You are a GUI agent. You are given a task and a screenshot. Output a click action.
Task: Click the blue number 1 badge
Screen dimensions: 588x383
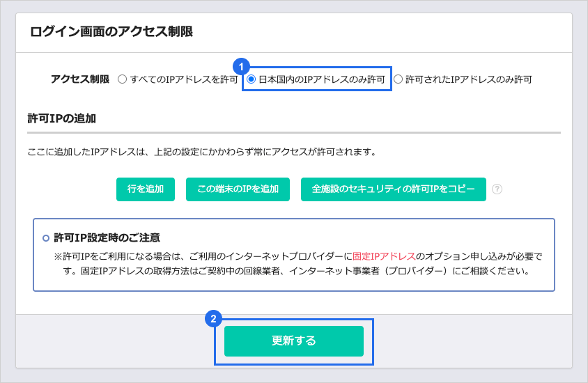click(241, 67)
